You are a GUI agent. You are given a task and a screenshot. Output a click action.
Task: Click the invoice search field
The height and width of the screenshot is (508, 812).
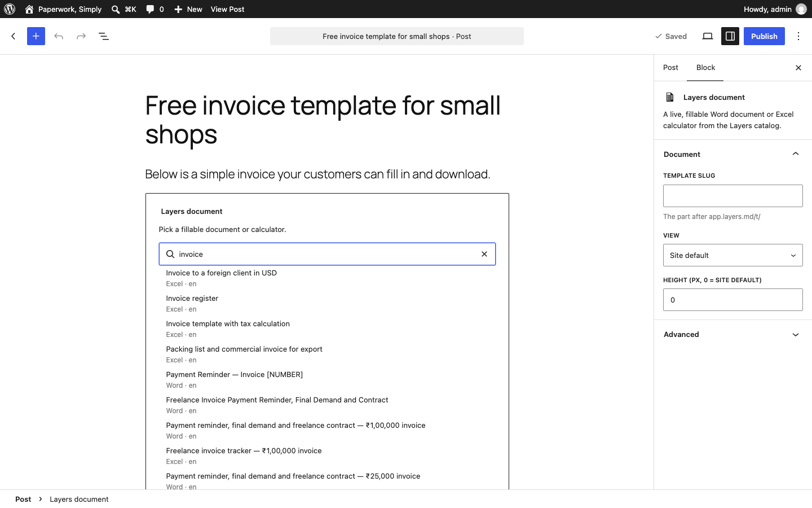click(x=326, y=254)
